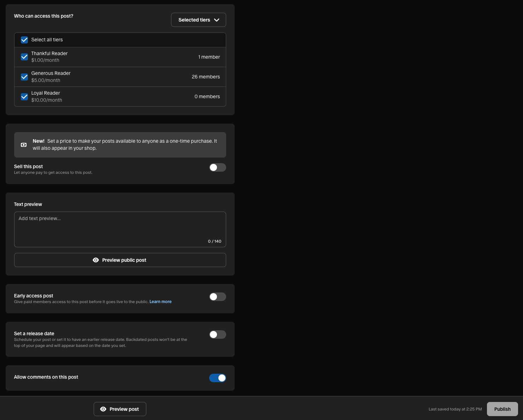Disable Allow comments on this post
The image size is (523, 420).
pos(217,378)
